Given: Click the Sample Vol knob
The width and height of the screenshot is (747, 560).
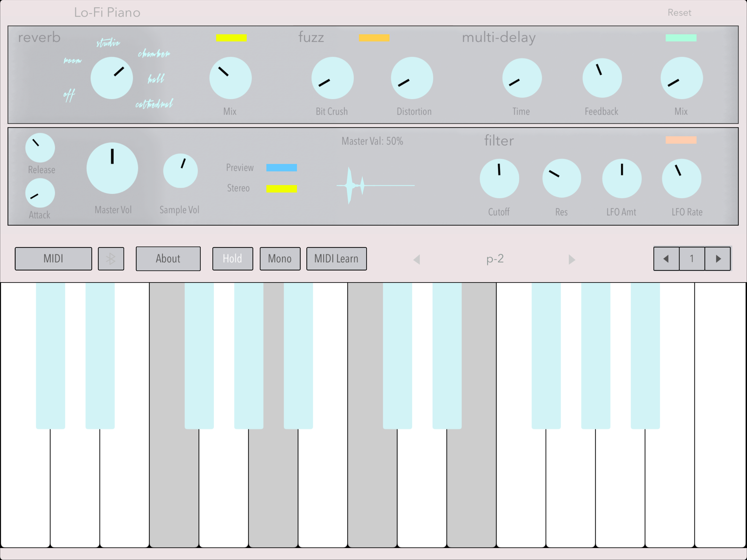Looking at the screenshot, I should [x=180, y=171].
